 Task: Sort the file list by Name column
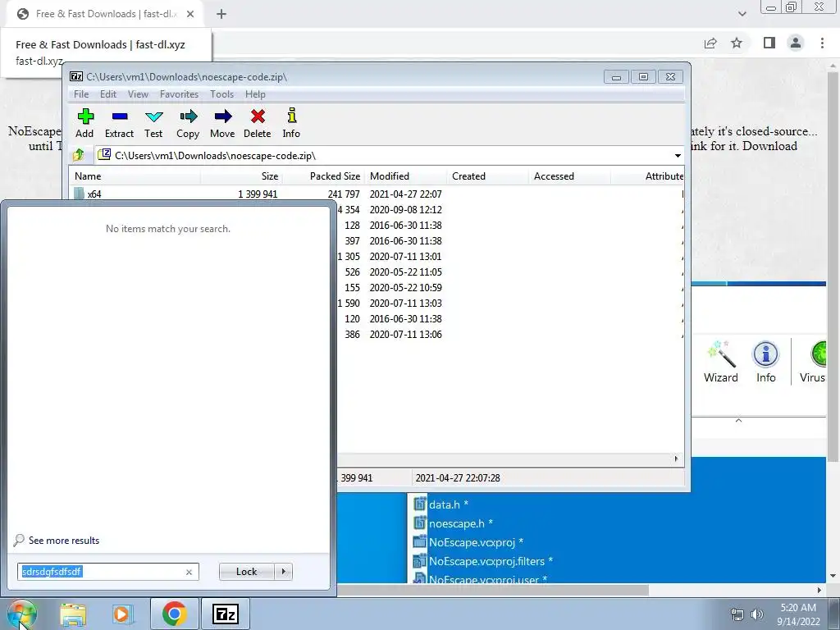coord(135,176)
